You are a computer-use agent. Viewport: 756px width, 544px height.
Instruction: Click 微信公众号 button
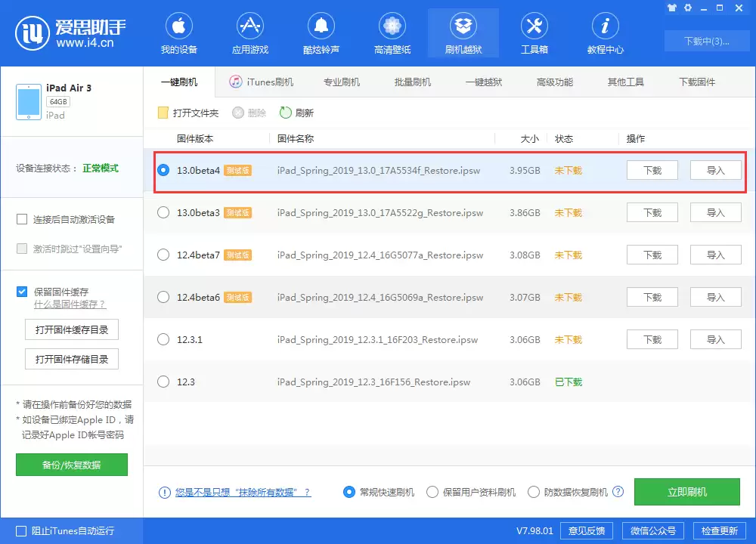(x=653, y=530)
